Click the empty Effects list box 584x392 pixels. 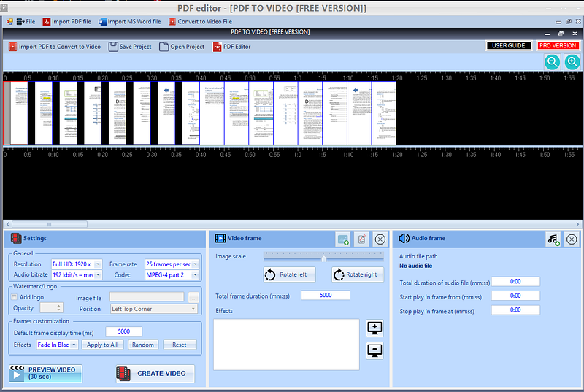[286, 345]
